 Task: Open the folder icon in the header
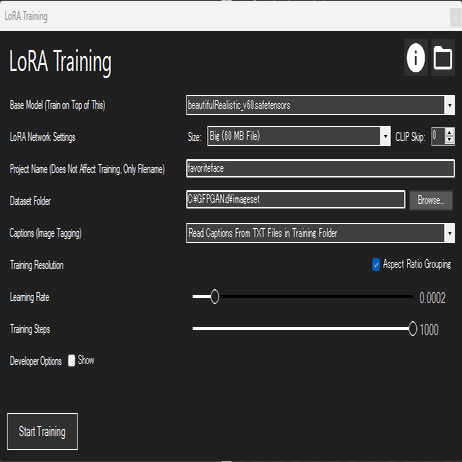tap(443, 57)
